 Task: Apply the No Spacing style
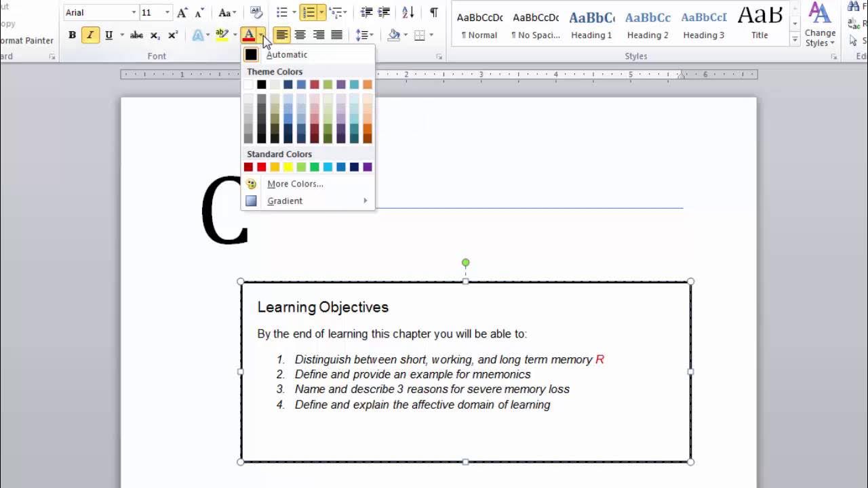(536, 24)
